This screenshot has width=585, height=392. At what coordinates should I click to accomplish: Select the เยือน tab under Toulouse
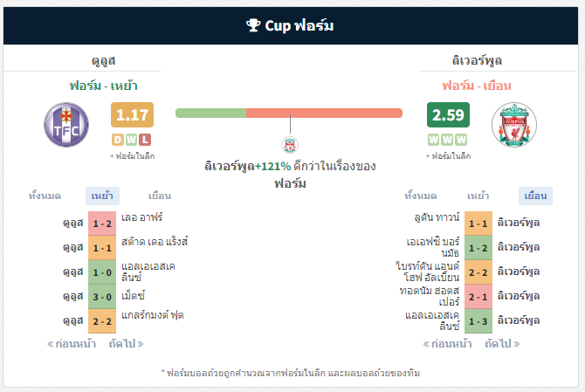160,196
